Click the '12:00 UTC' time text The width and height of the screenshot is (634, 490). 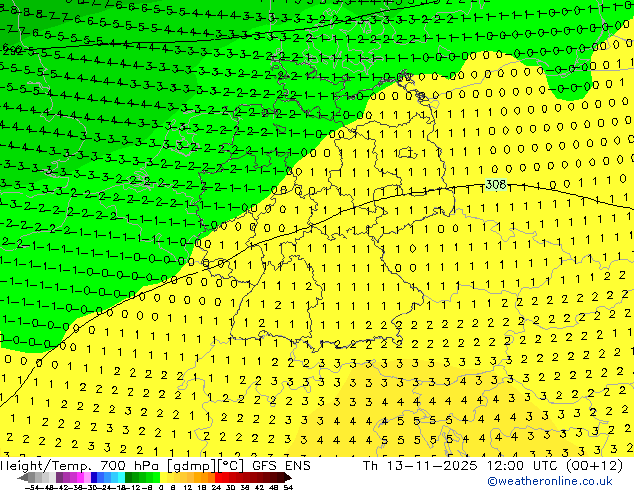click(524, 466)
